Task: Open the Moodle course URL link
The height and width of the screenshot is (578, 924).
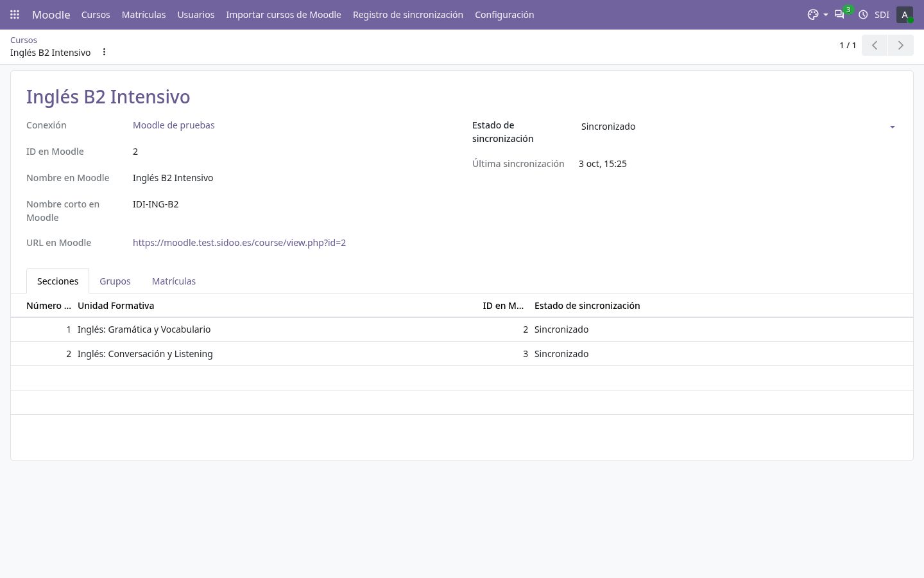Action: (x=239, y=243)
